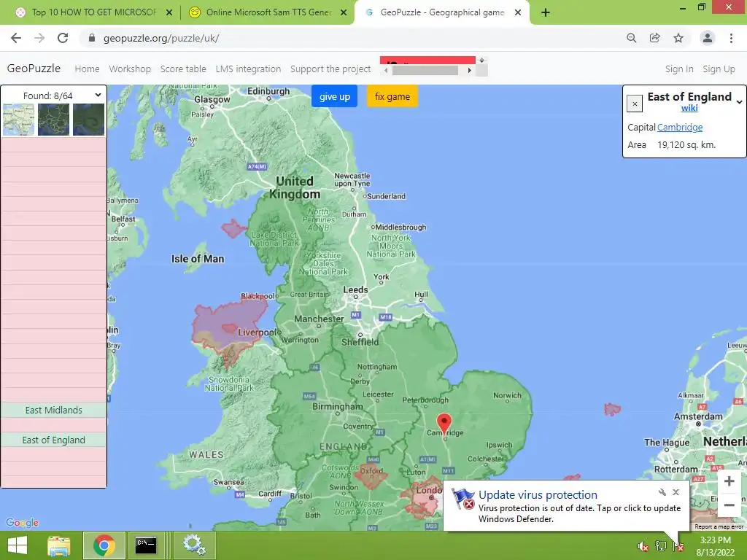Click Report a map error link
Screen dimensions: 747x560
719,526
